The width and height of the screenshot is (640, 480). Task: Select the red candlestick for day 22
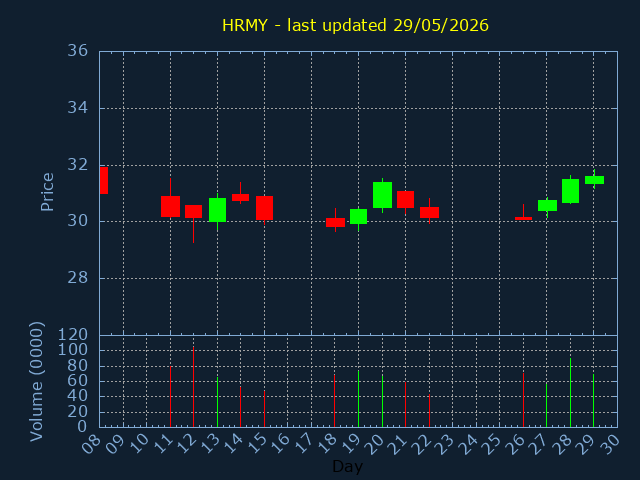click(x=429, y=212)
